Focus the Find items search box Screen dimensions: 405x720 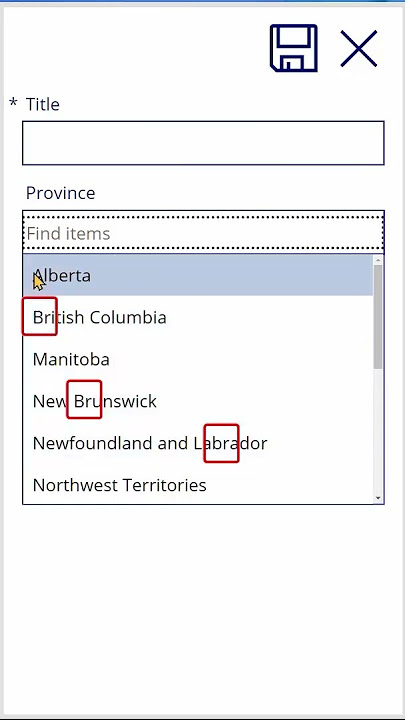(x=203, y=233)
